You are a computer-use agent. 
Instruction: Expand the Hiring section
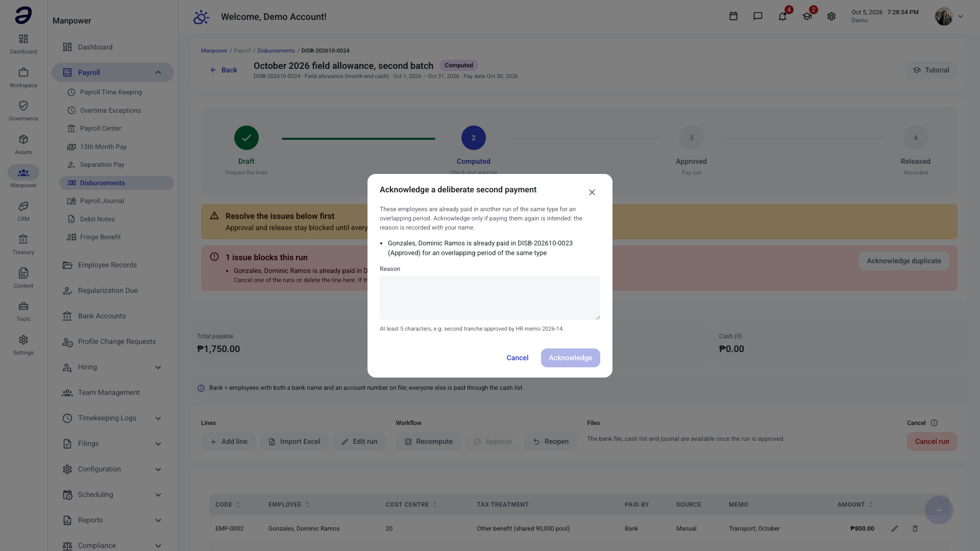[x=112, y=367]
